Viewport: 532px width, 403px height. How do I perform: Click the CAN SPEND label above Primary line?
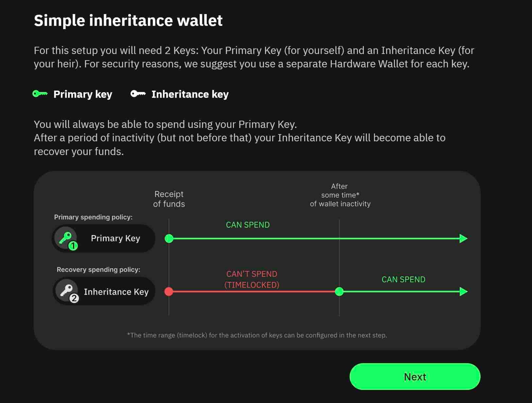(248, 225)
